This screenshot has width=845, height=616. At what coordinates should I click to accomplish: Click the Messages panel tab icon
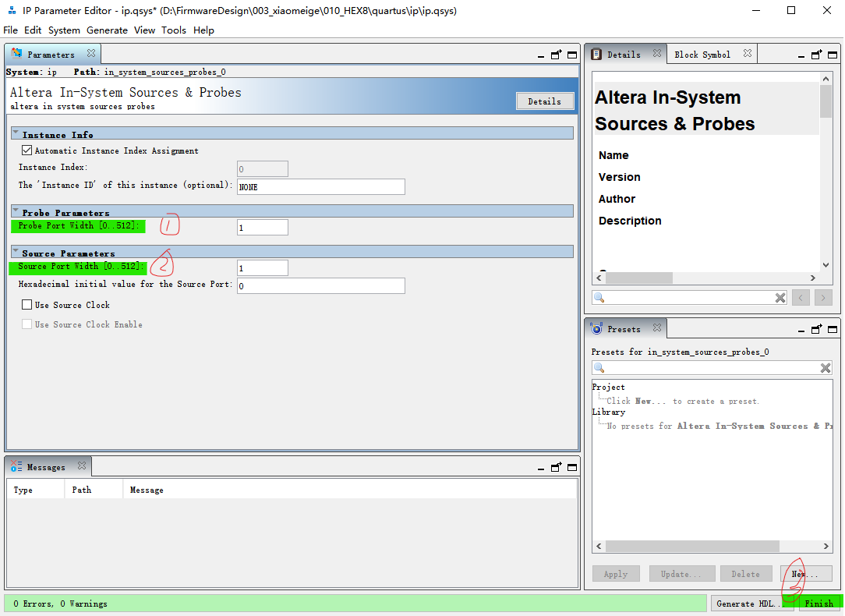coord(16,466)
